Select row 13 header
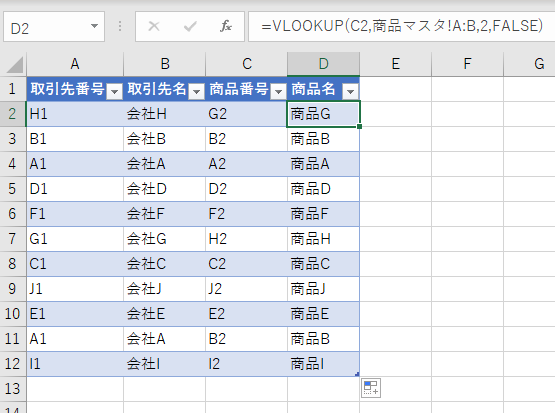 [13, 389]
